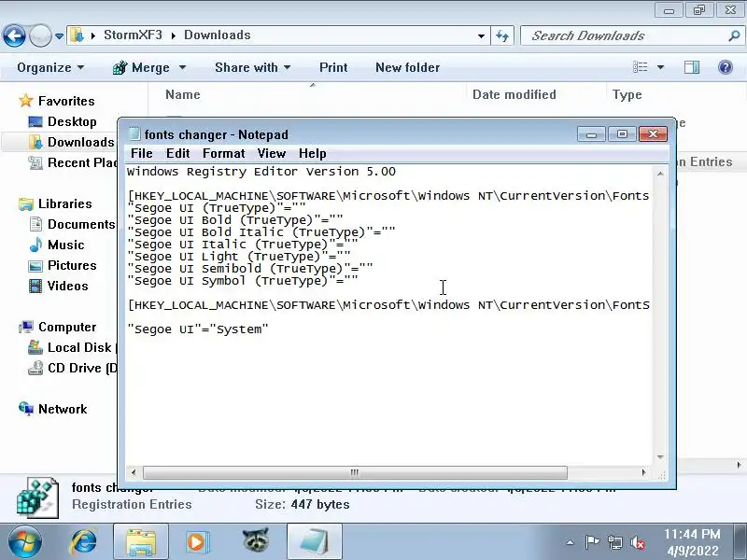Click the "Segoe UI"="System" line

(x=198, y=329)
